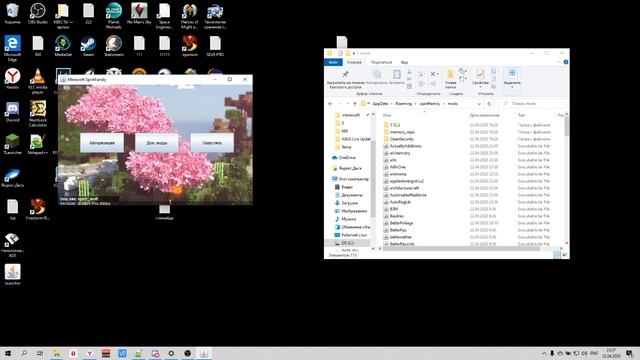Open the Файл tab in Explorer

[333, 62]
